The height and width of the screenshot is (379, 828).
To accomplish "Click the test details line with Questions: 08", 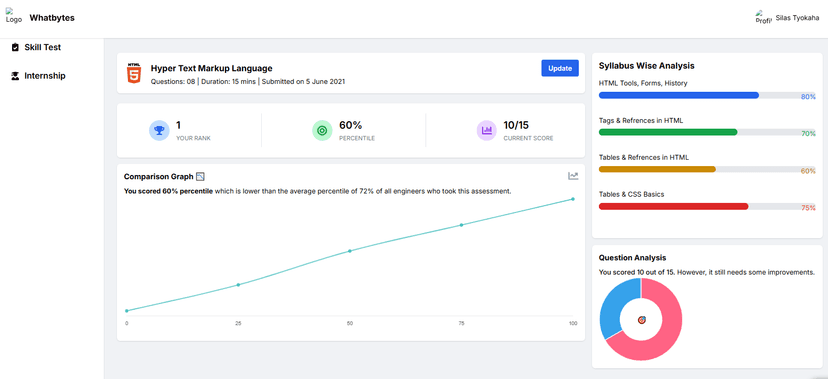I will click(248, 82).
